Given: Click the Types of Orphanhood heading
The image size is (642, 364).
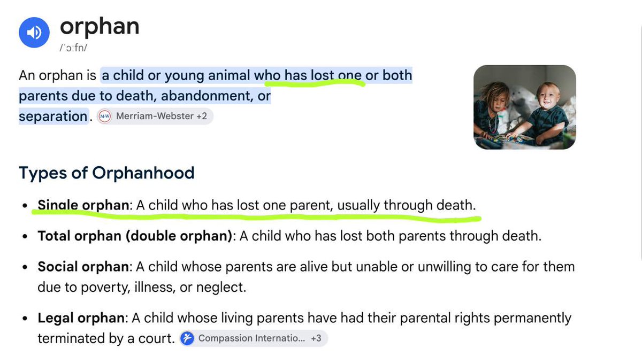Looking at the screenshot, I should tap(106, 173).
